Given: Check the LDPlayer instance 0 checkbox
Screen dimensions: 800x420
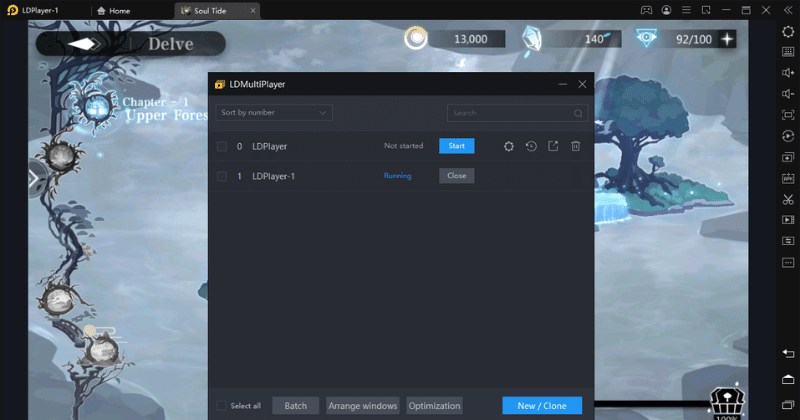Looking at the screenshot, I should click(x=222, y=146).
